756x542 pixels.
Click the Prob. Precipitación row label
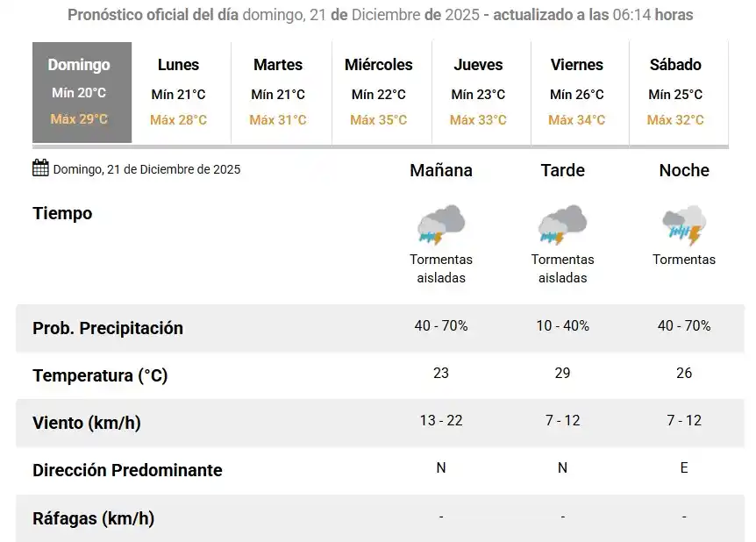tap(108, 328)
